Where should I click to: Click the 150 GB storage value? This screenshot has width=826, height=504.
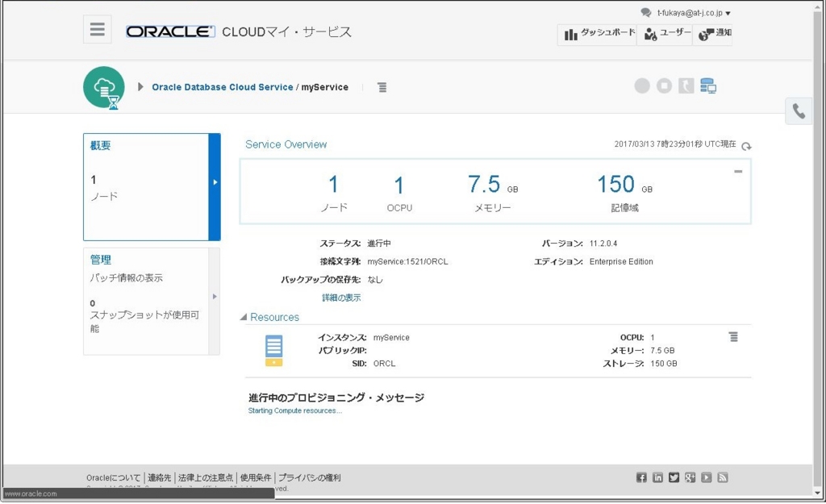664,364
